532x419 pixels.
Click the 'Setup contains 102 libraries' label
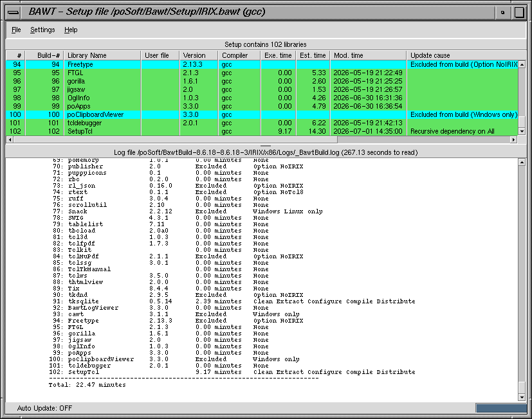[x=266, y=44]
